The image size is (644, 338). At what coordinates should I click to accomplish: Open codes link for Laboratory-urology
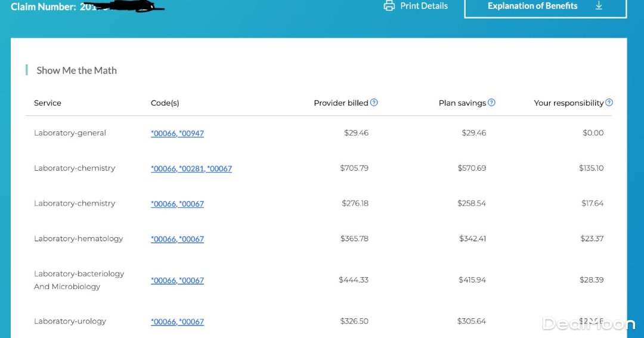click(177, 322)
